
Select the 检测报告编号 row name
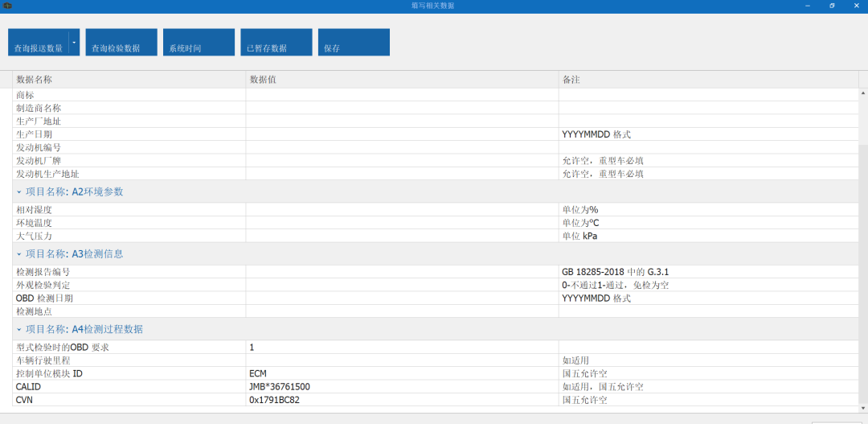(43, 272)
